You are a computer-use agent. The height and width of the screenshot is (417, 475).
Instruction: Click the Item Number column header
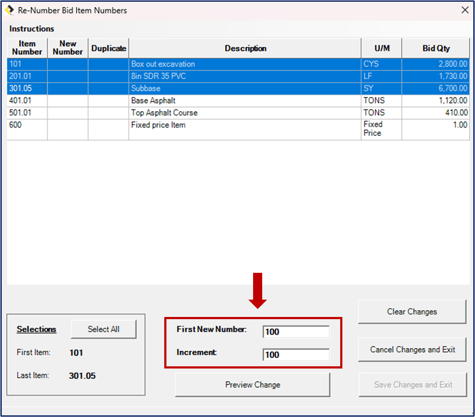pos(27,48)
